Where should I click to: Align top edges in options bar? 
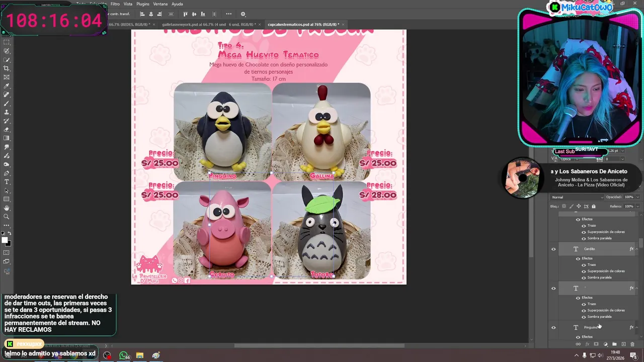pyautogui.click(x=186, y=14)
